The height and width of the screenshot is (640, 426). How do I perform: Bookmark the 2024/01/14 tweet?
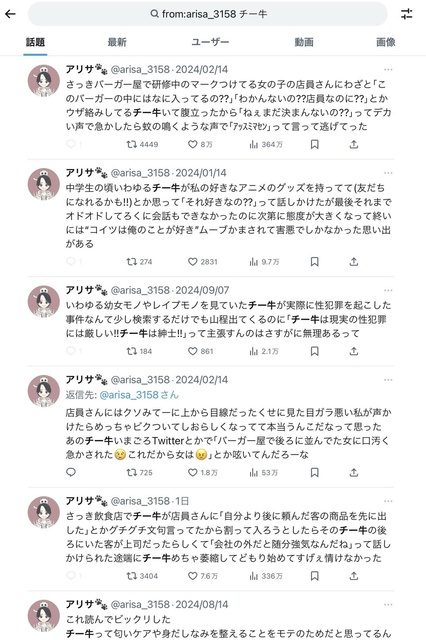(x=314, y=262)
